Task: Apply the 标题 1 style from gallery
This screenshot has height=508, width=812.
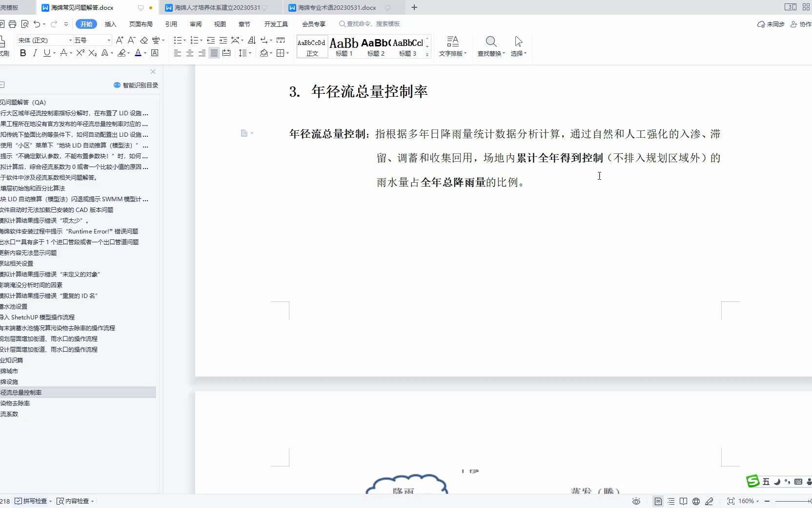Action: [x=344, y=46]
